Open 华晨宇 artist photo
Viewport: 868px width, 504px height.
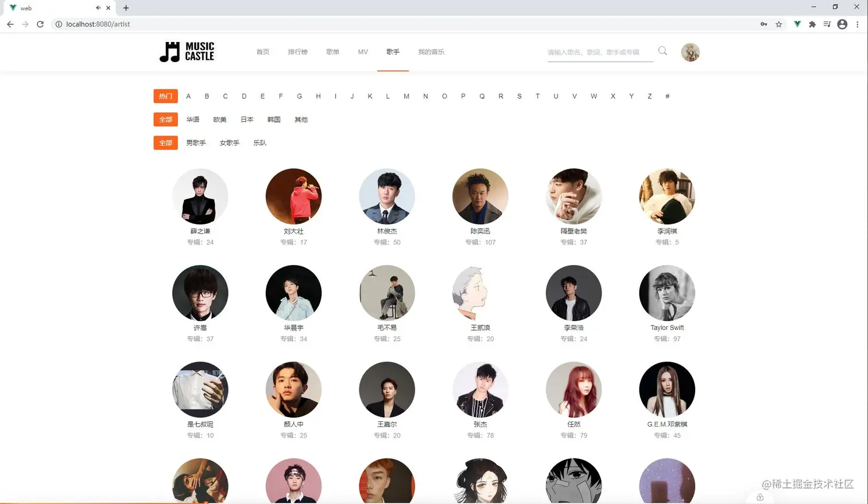[293, 293]
